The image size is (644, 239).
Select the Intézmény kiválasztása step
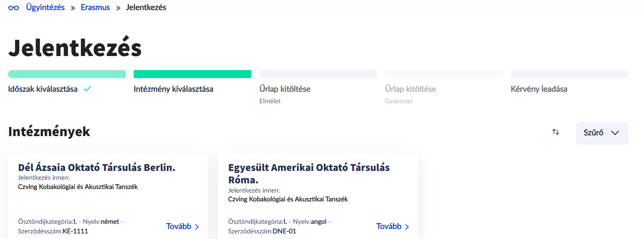click(x=173, y=89)
